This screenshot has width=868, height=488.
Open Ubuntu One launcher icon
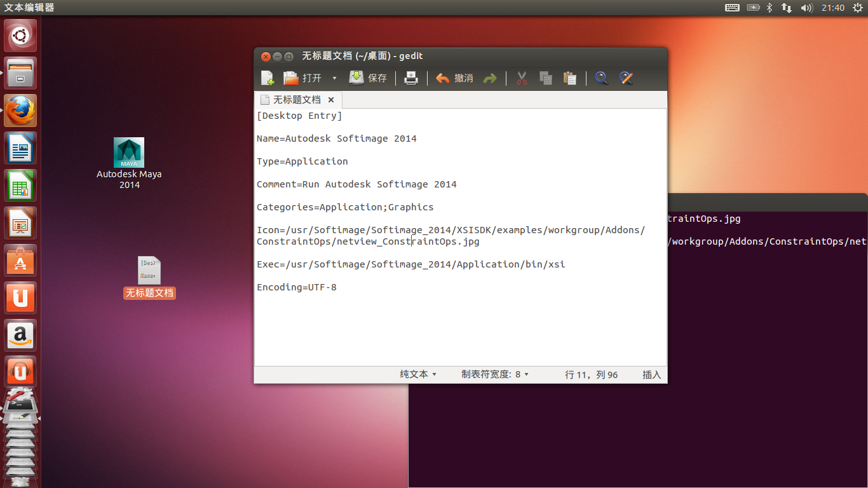pyautogui.click(x=20, y=298)
